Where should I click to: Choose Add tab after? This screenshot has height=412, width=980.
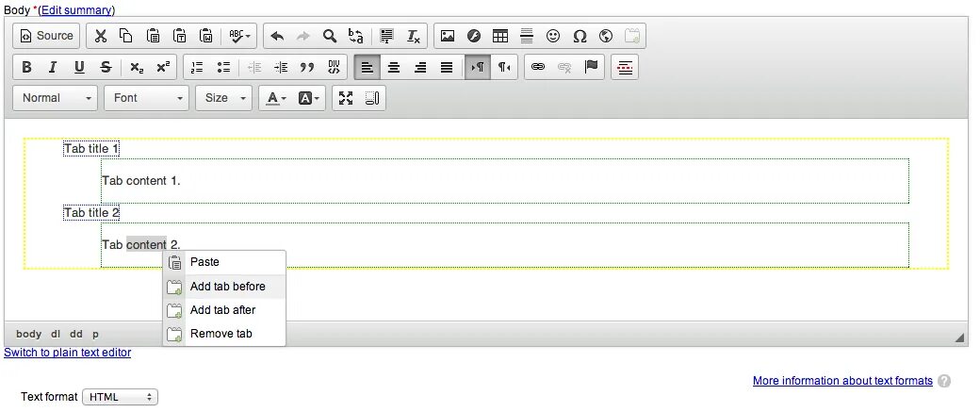click(224, 310)
